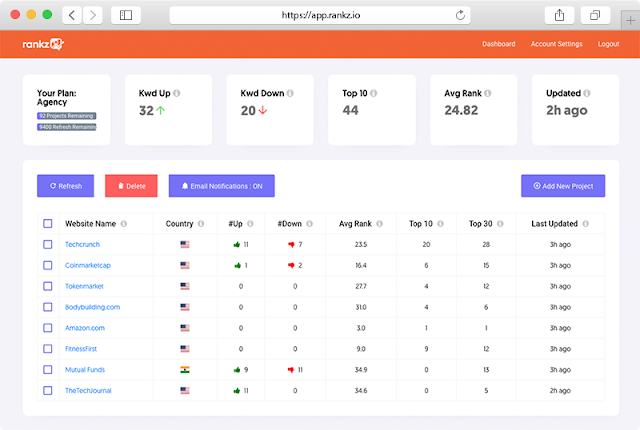The image size is (640, 430).
Task: Click the Kwd Down value 20
Action: pyautogui.click(x=248, y=111)
